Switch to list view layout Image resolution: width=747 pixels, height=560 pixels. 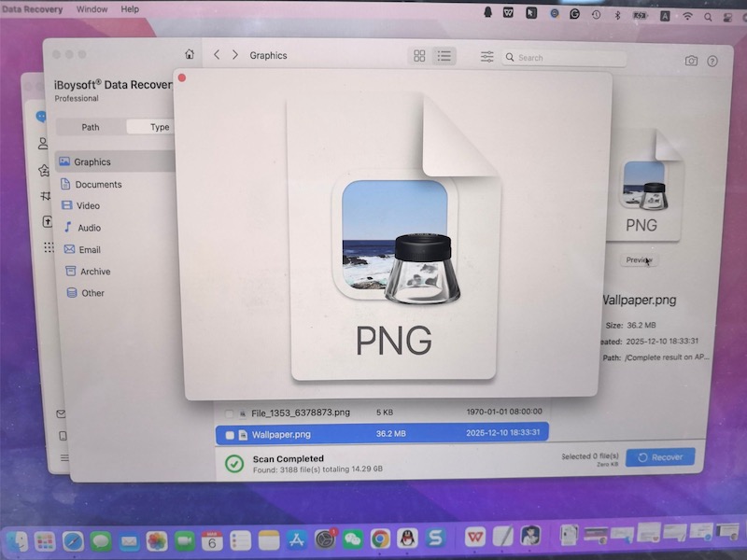click(x=444, y=57)
